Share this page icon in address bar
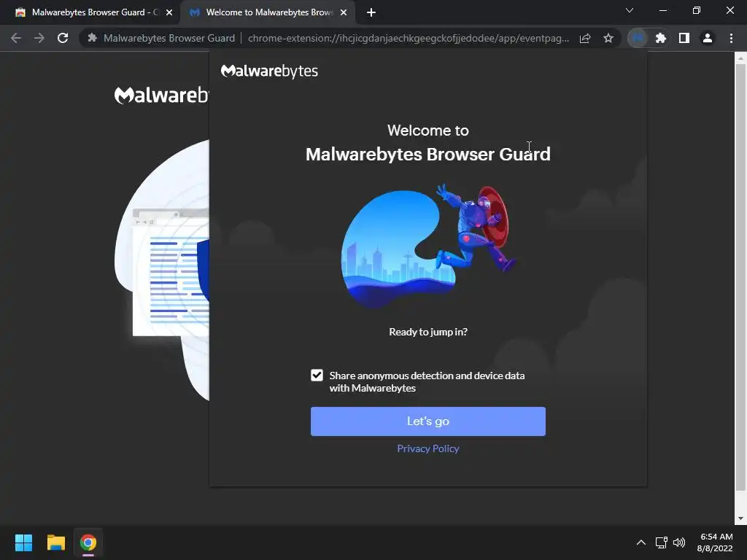The height and width of the screenshot is (560, 747). [585, 38]
